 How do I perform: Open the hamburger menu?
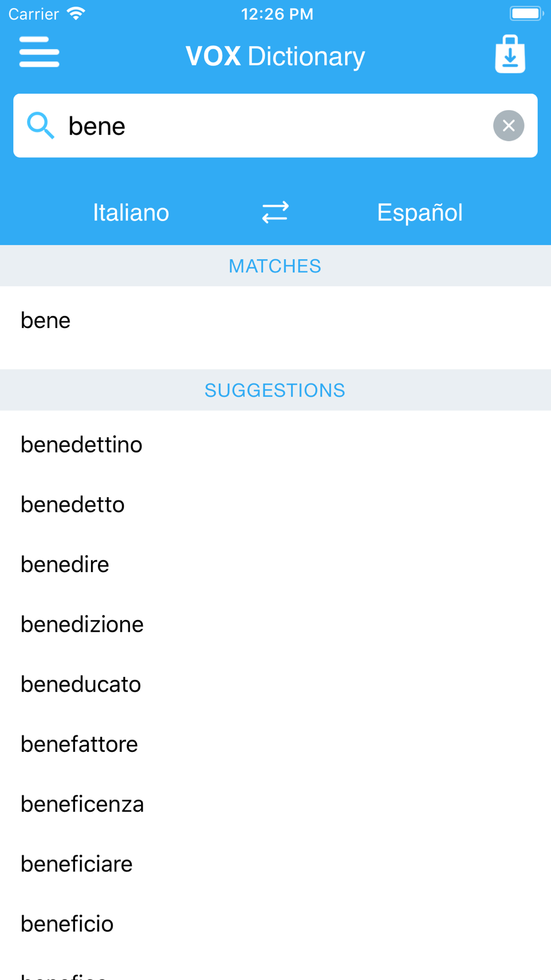(39, 52)
